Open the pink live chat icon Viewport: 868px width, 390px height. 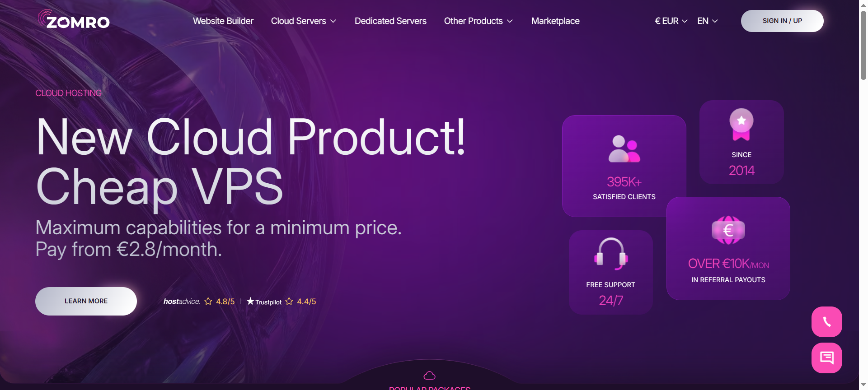[826, 358]
